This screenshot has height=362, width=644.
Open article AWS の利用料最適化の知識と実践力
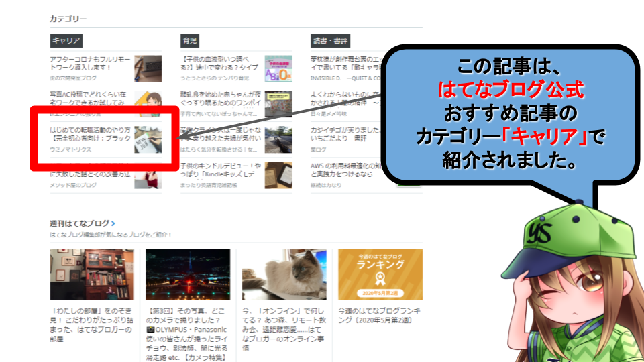pyautogui.click(x=346, y=170)
